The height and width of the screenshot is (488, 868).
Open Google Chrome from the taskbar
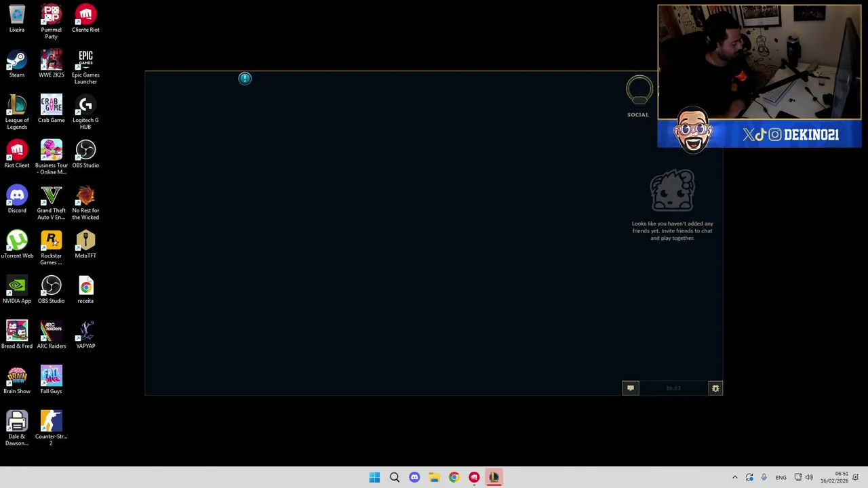(x=454, y=477)
